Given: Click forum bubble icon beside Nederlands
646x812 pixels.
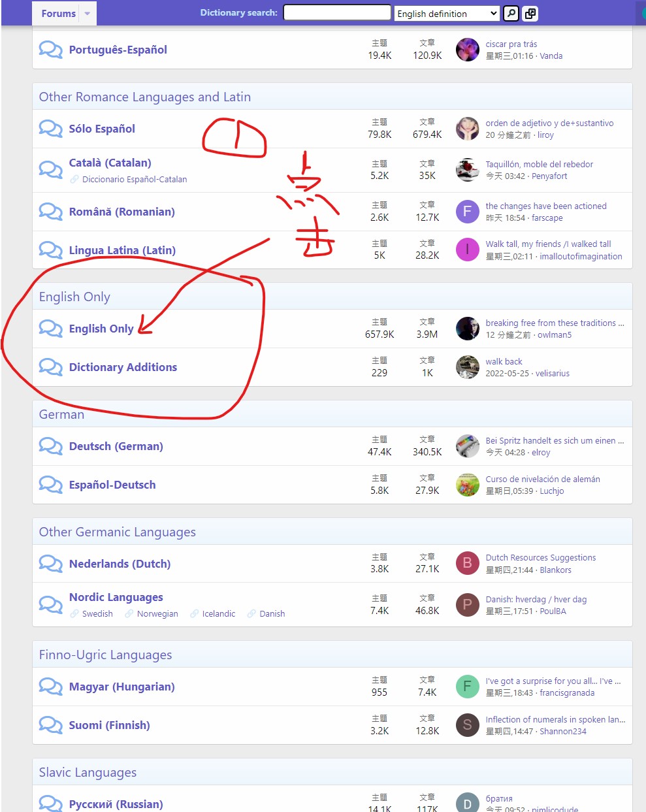Looking at the screenshot, I should coord(50,564).
